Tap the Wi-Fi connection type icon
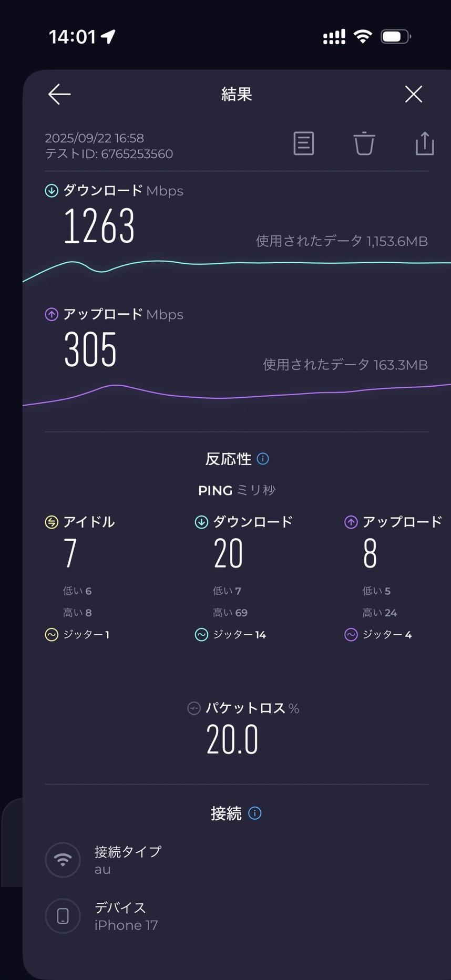This screenshot has height=980, width=451. click(63, 860)
